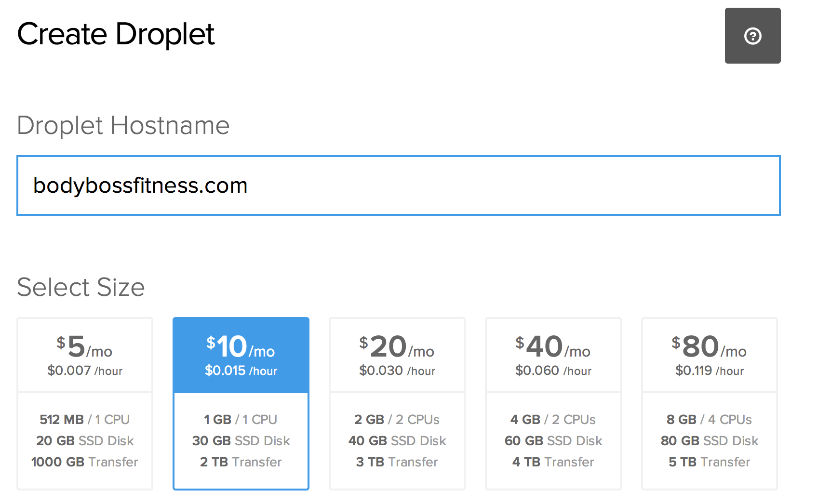
Task: Click the 4 GB / 2 CPUs specs
Action: click(553, 420)
